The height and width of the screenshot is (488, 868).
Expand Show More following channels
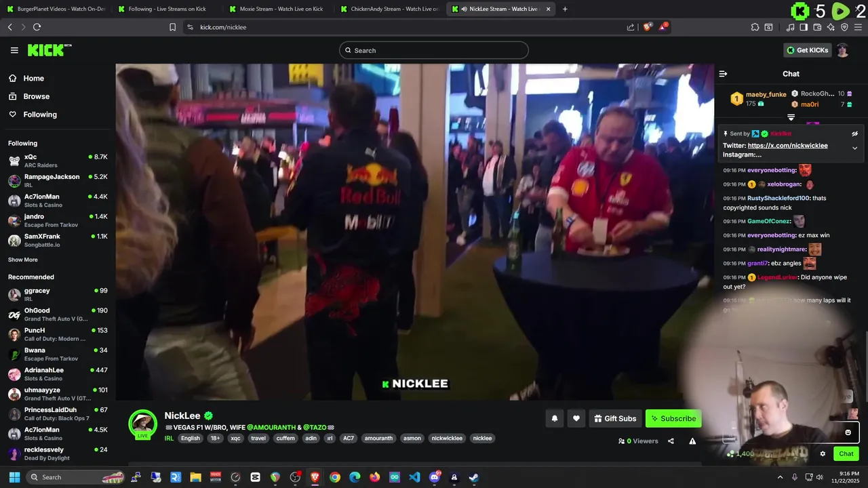coord(23,260)
